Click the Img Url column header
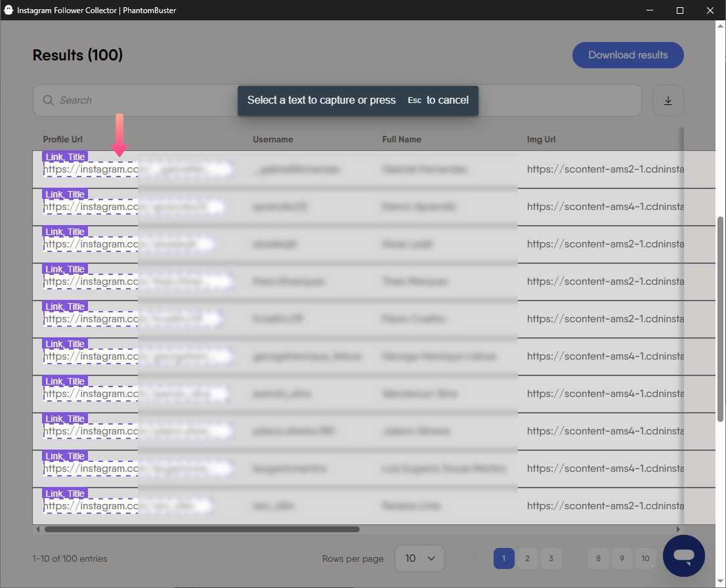The width and height of the screenshot is (726, 588). click(541, 139)
